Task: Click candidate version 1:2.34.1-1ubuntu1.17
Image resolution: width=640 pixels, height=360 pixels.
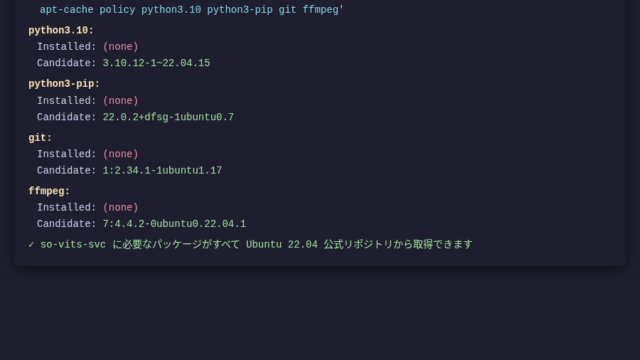Action: click(x=162, y=170)
